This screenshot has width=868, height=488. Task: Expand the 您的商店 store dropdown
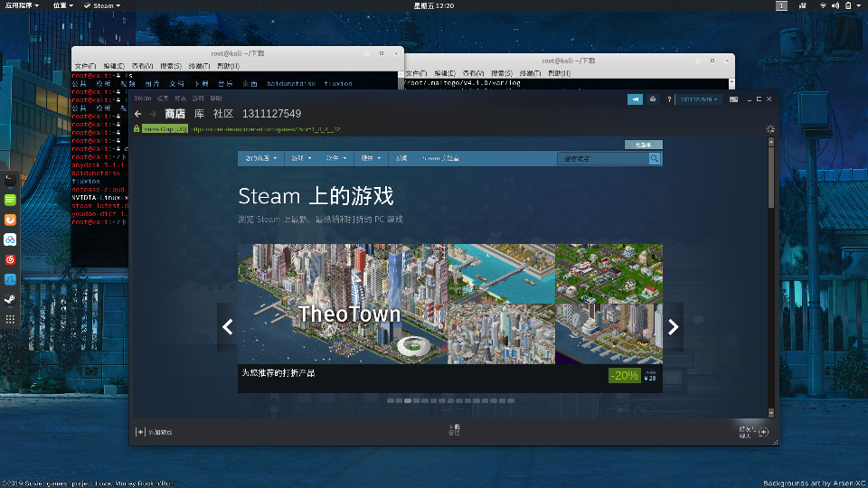click(261, 158)
